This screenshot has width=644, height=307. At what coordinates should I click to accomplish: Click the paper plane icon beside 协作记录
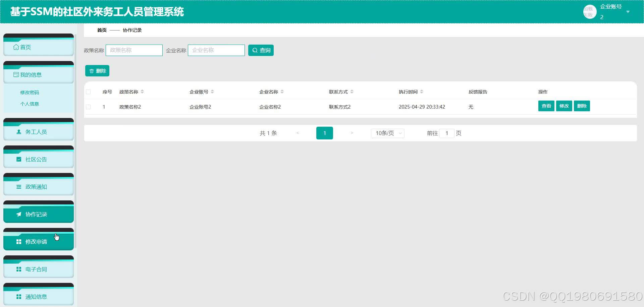(19, 214)
